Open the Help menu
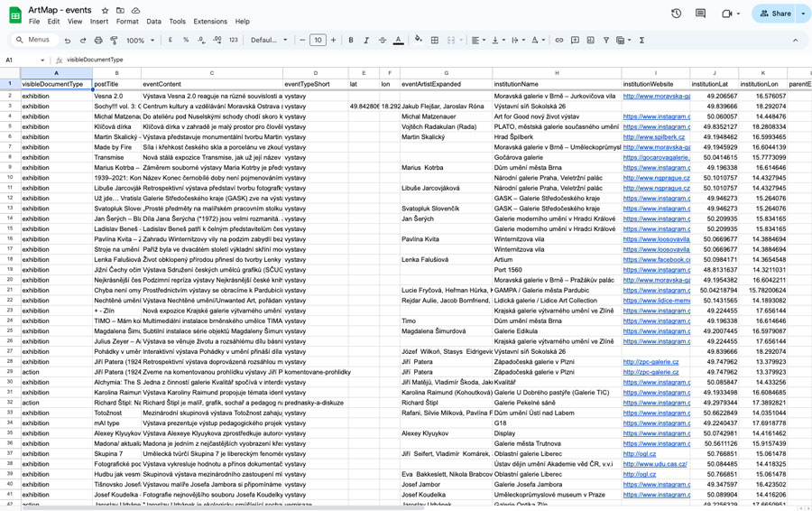812x511 pixels. pos(243,22)
